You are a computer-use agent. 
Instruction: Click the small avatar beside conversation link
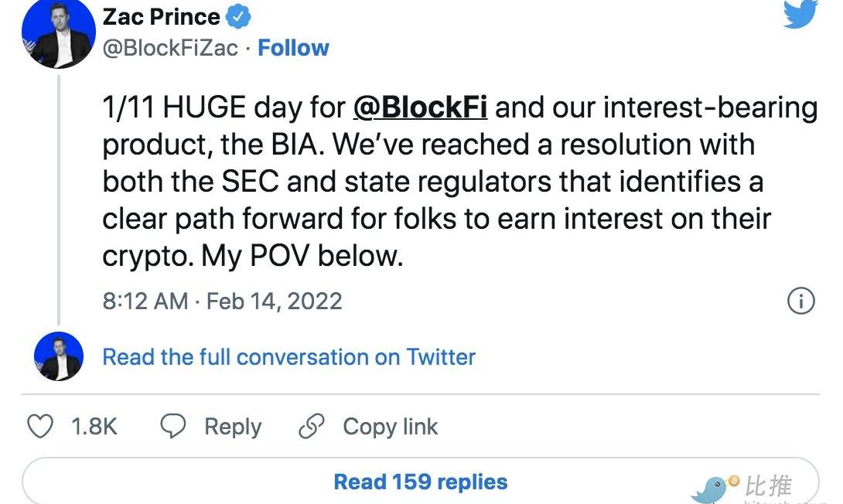(x=59, y=357)
